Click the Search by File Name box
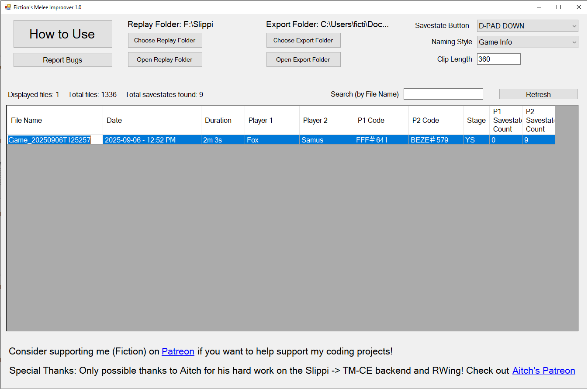Image resolution: width=588 pixels, height=389 pixels. coord(443,94)
